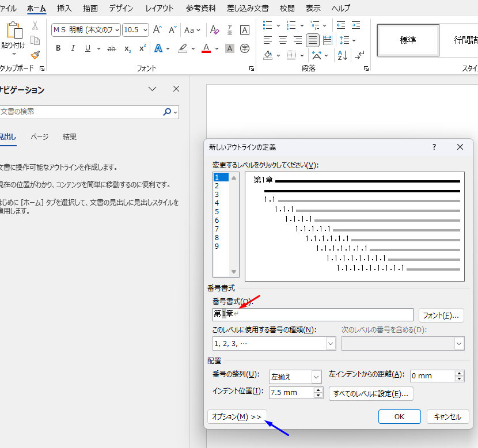Center align text

[283, 40]
